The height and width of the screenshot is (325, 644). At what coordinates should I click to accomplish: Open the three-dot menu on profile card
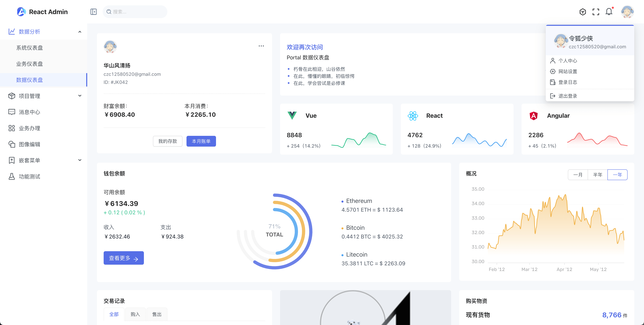(x=261, y=46)
